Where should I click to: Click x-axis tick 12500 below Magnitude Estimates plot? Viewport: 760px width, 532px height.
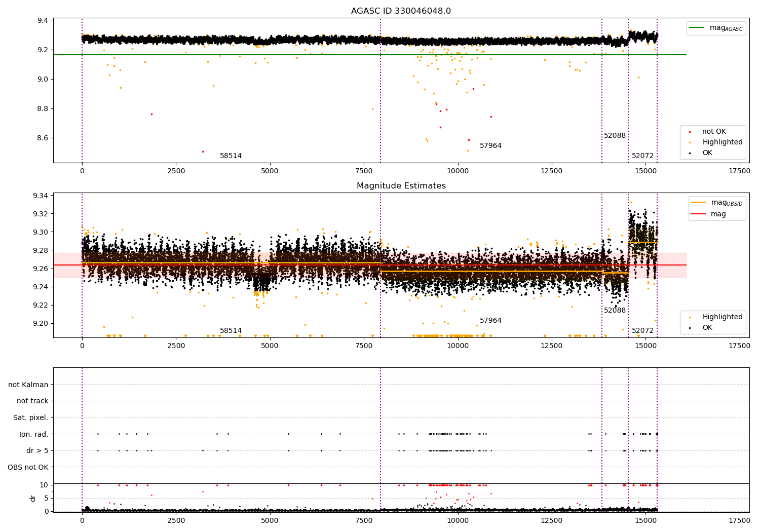tap(552, 346)
